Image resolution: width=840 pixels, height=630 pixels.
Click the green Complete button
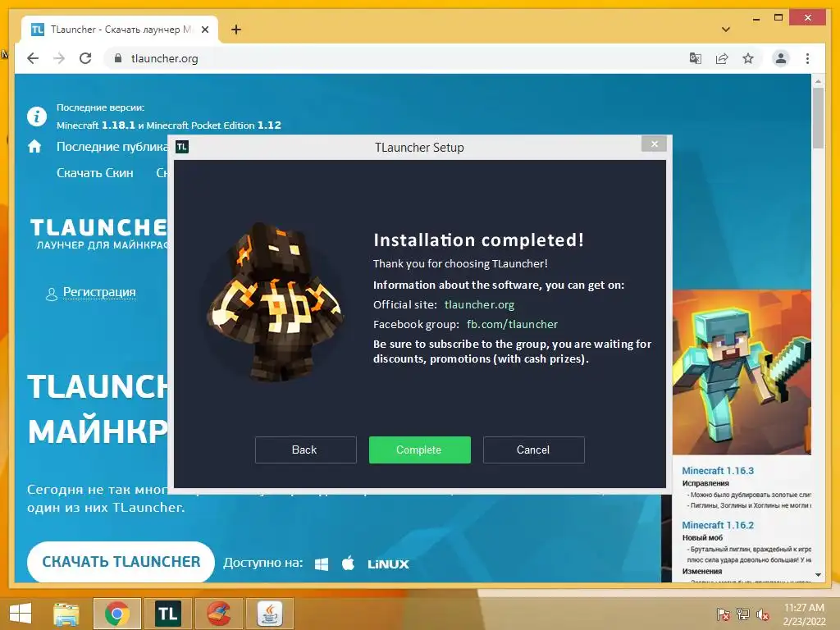[x=419, y=450]
